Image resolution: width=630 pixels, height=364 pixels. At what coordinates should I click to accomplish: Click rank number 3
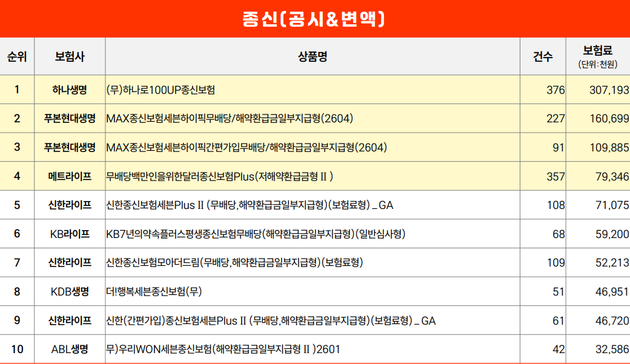17,147
